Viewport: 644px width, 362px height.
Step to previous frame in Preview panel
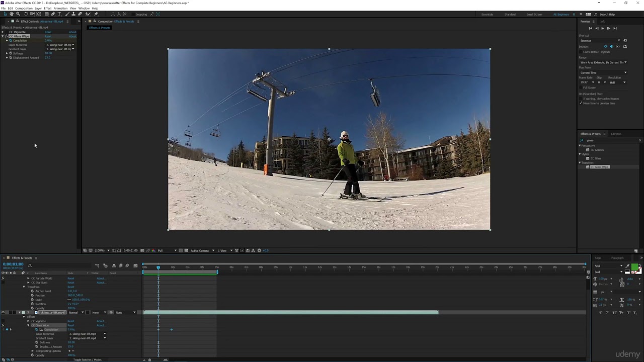tap(597, 29)
